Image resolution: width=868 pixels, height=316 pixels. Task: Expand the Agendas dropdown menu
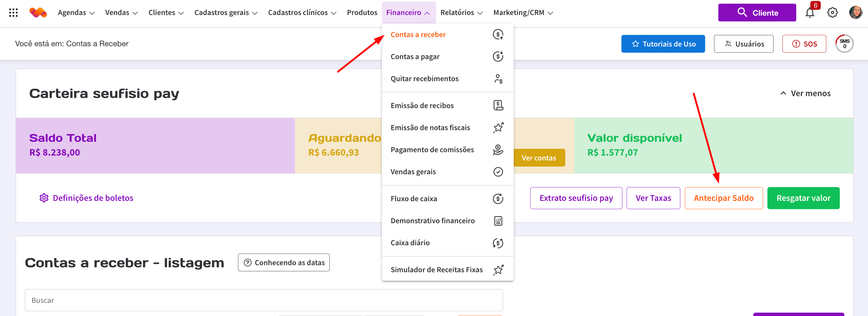76,13
